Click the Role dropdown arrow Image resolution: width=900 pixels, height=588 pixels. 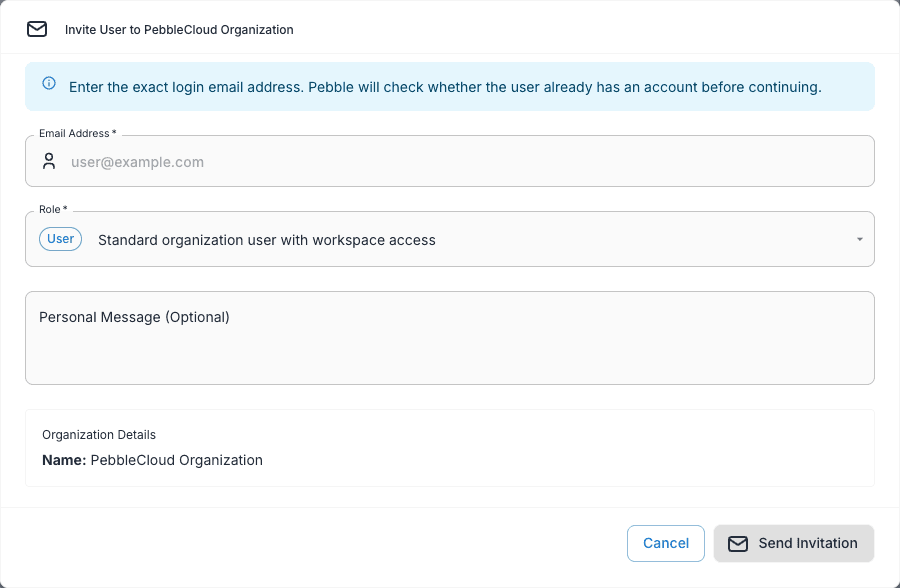(859, 239)
